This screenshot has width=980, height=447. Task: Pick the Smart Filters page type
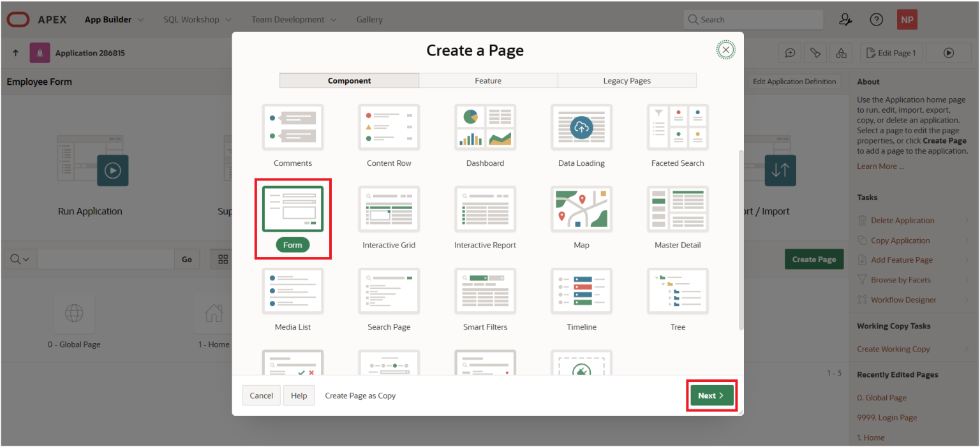point(485,300)
